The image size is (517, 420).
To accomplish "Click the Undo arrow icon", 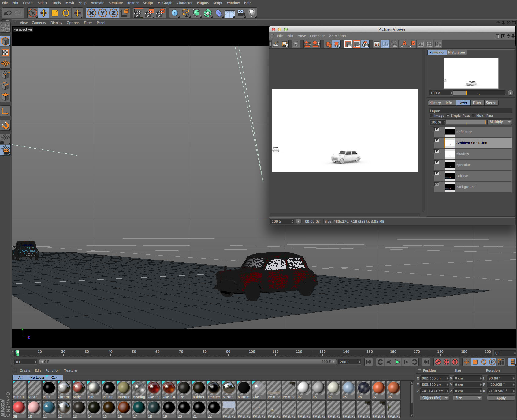I will click(x=8, y=13).
